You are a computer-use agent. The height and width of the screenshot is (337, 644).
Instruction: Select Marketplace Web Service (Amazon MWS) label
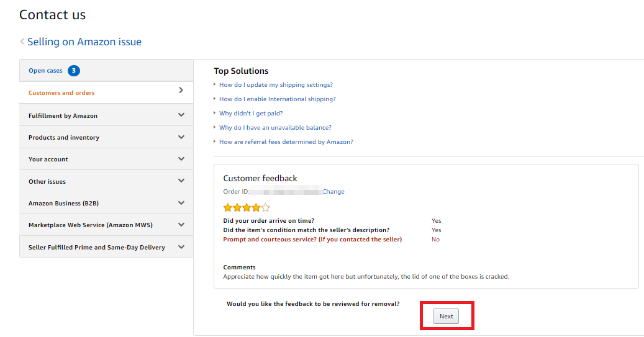click(90, 225)
